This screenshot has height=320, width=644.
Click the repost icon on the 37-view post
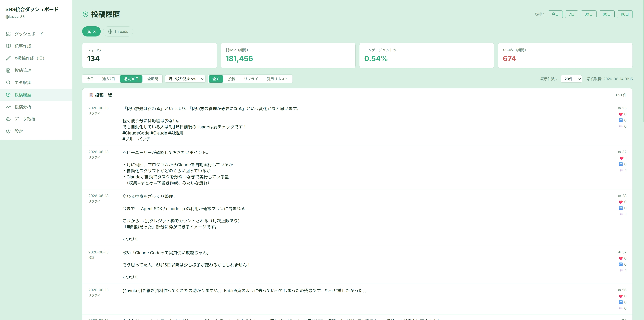point(621,264)
